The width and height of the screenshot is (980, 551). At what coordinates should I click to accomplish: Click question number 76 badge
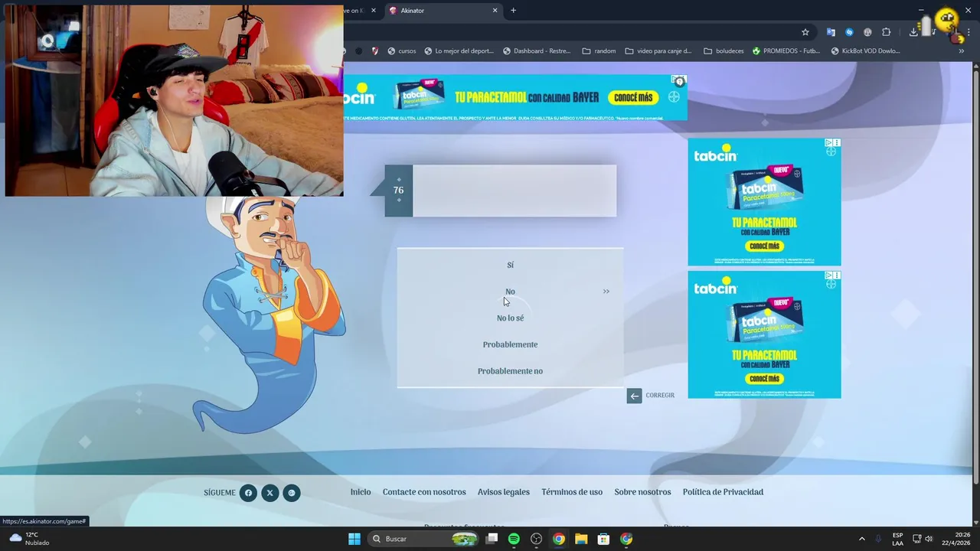[x=398, y=191]
